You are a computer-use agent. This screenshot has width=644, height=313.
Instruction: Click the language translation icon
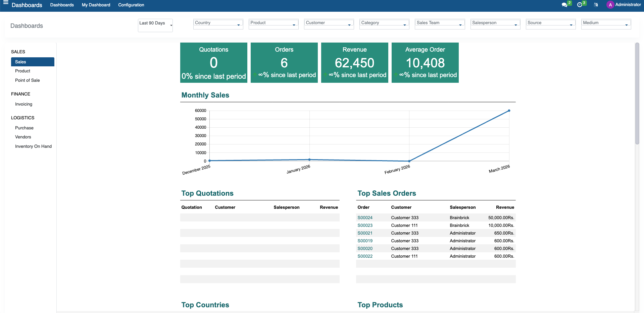[596, 5]
